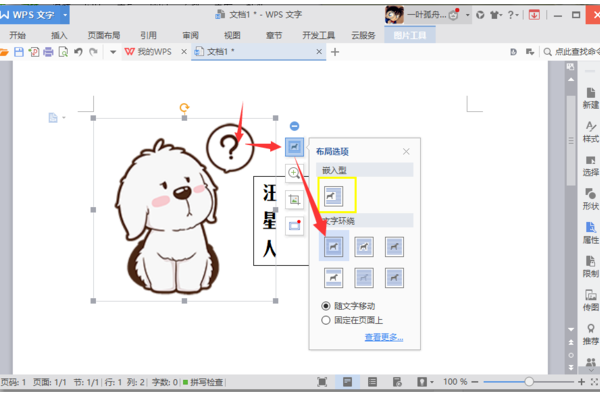
Task: Click the blue minus collapse icon above layout button
Action: (294, 126)
